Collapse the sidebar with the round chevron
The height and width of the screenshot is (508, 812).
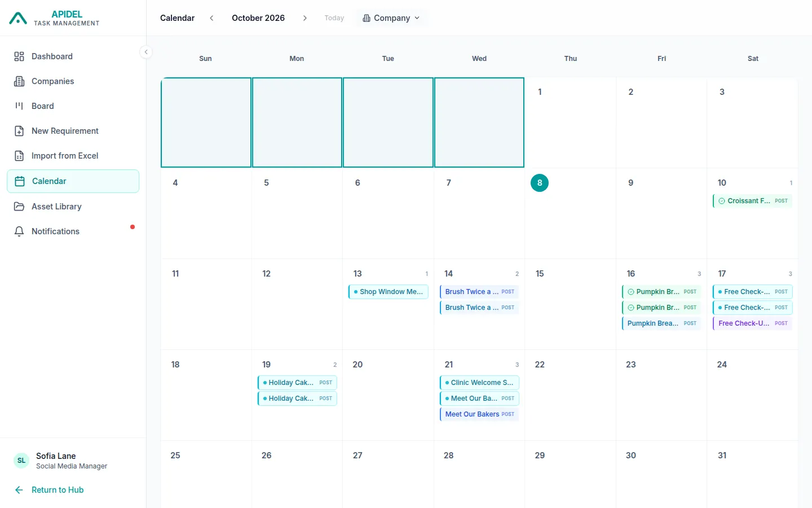pyautogui.click(x=146, y=52)
